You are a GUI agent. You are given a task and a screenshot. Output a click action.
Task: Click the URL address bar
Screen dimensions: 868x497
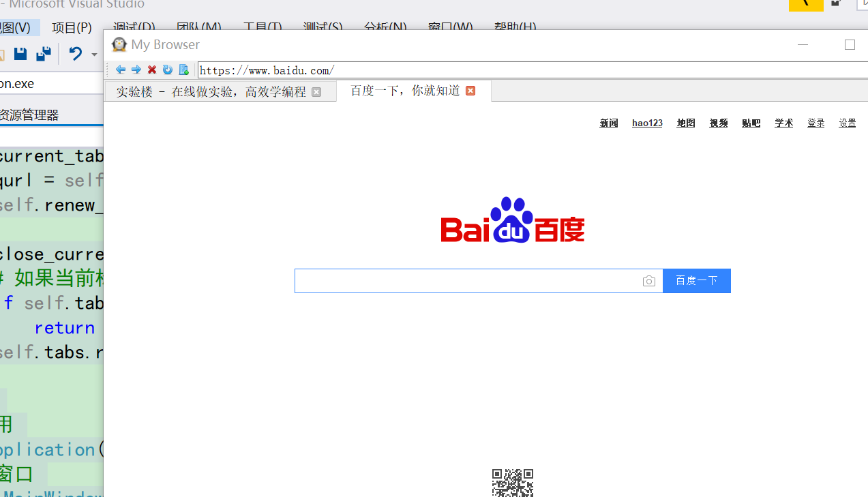coord(533,70)
